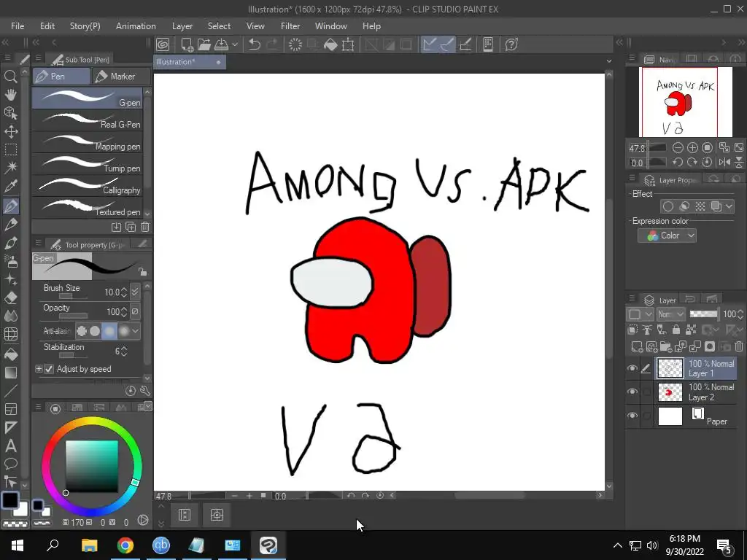Choose the Mapping pen sub tool
The width and height of the screenshot is (747, 560).
(x=88, y=142)
